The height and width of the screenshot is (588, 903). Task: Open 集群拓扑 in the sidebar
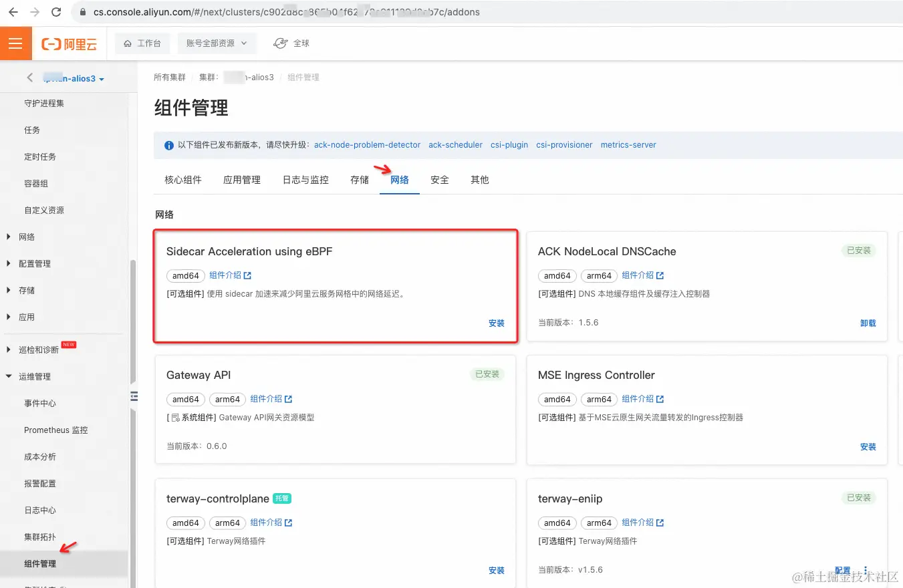click(x=40, y=537)
